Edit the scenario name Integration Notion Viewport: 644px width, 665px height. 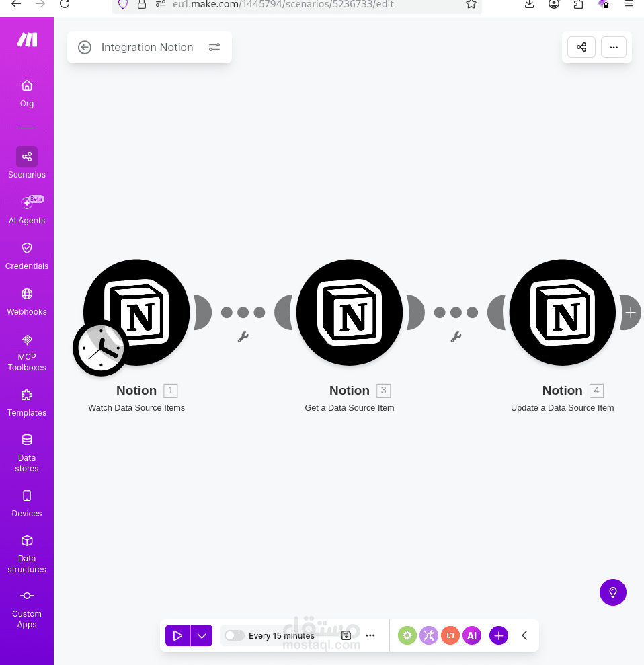tap(147, 47)
